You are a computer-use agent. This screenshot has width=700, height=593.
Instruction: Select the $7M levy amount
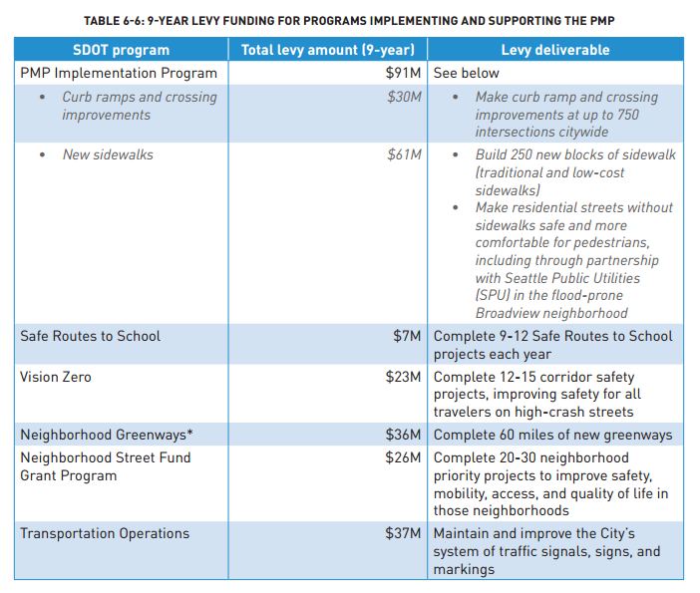[x=408, y=336]
